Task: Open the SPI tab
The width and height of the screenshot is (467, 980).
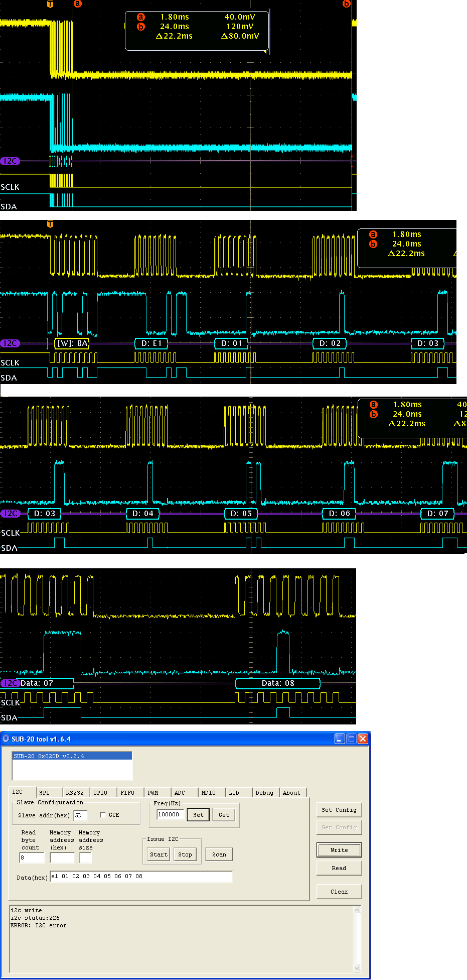Action: tap(49, 793)
